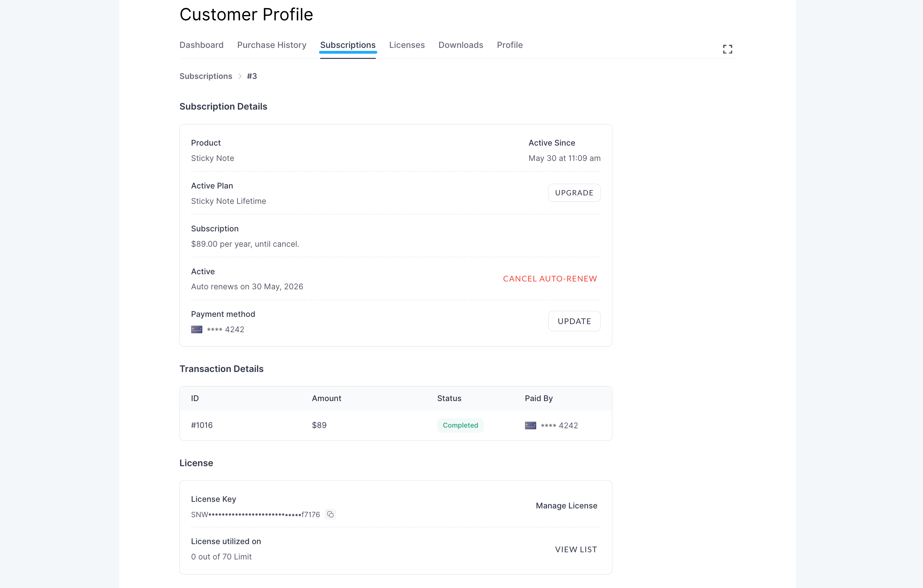The image size is (923, 588).
Task: Click the UPGRADE button for Active Plan
Action: coord(574,193)
